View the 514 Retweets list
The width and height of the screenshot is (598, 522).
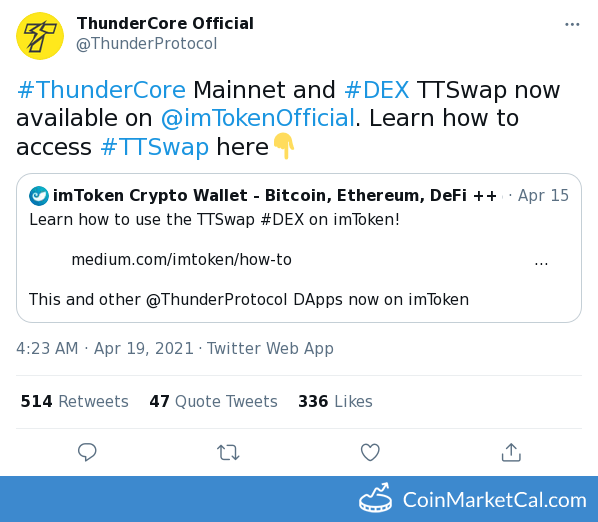click(x=74, y=402)
